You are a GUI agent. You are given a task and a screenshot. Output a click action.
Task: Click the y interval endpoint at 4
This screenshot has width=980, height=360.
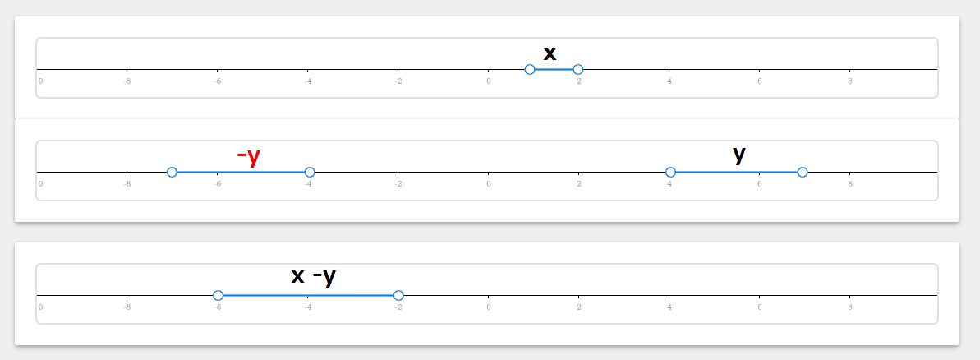coord(670,172)
